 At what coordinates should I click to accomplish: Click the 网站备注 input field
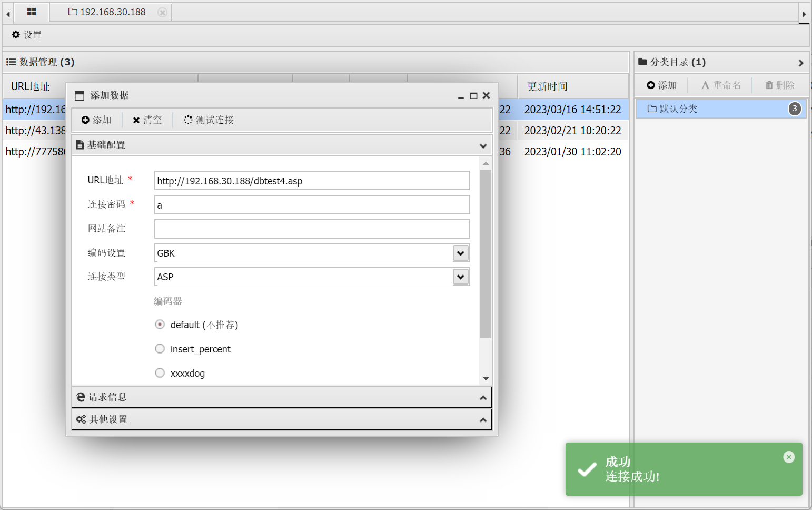click(x=312, y=229)
